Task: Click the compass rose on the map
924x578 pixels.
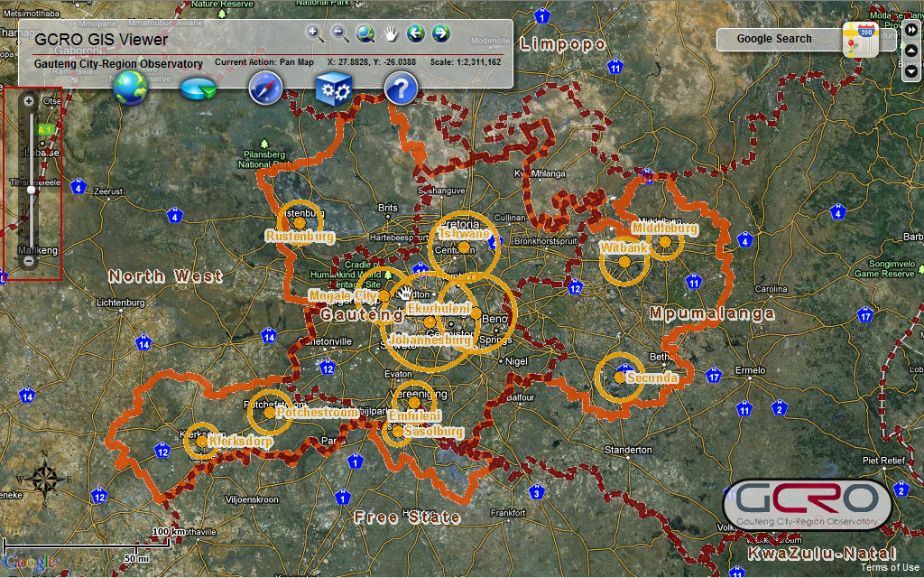Action: point(45,479)
